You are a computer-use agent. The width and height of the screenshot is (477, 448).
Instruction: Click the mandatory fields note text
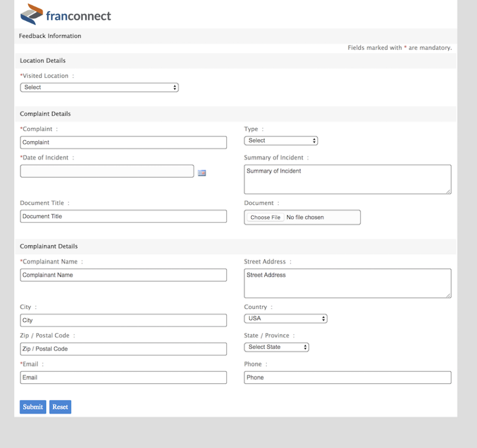pos(400,48)
